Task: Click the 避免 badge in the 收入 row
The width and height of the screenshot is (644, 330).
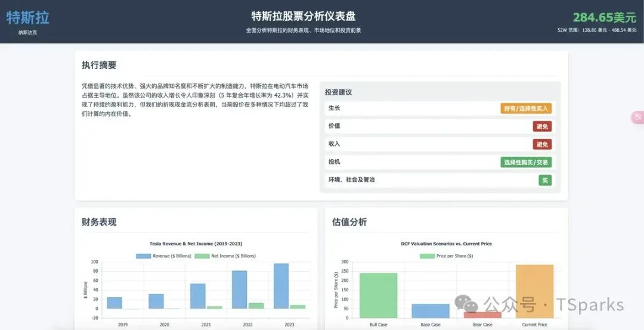Action: click(x=542, y=144)
